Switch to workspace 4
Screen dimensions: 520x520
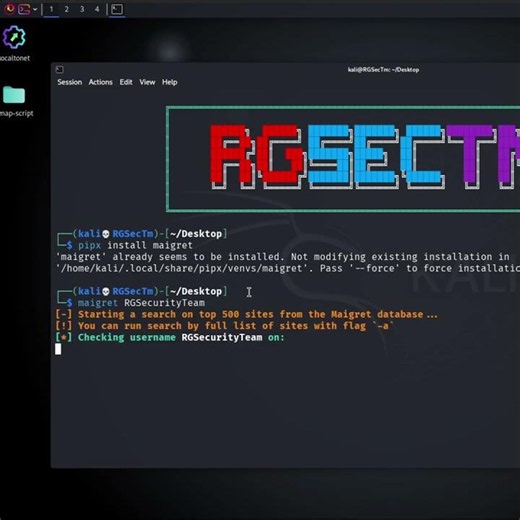point(97,9)
